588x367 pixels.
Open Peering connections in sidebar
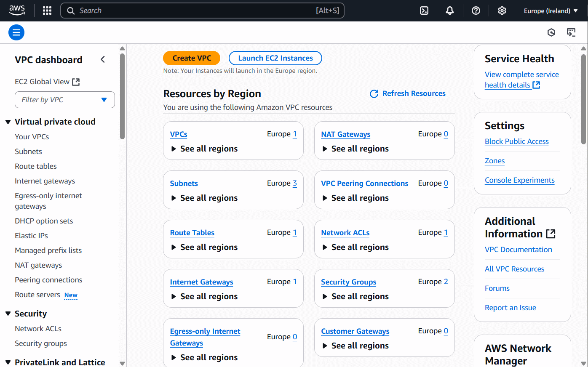click(48, 280)
